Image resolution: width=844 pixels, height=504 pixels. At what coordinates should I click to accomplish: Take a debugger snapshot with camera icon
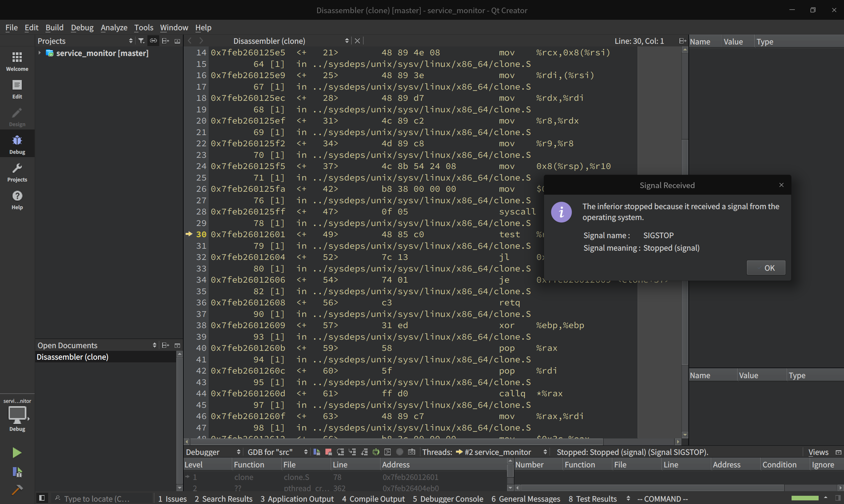pyautogui.click(x=411, y=452)
